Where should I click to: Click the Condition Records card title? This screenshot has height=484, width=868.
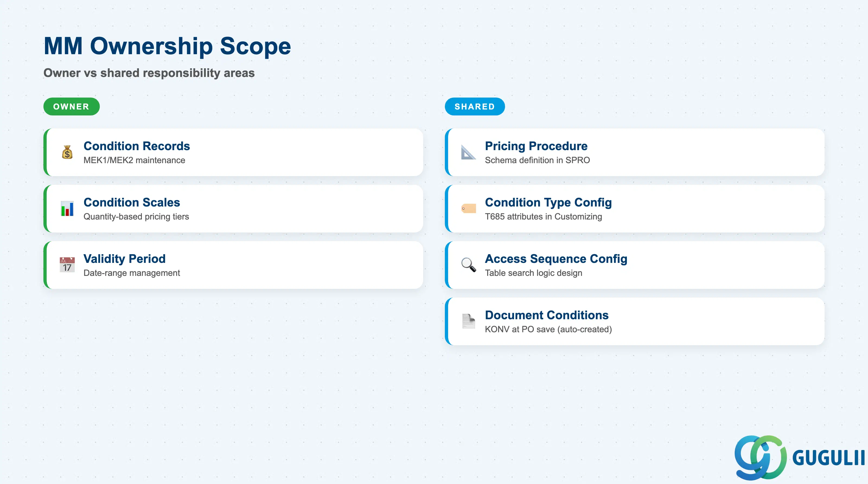tap(136, 146)
